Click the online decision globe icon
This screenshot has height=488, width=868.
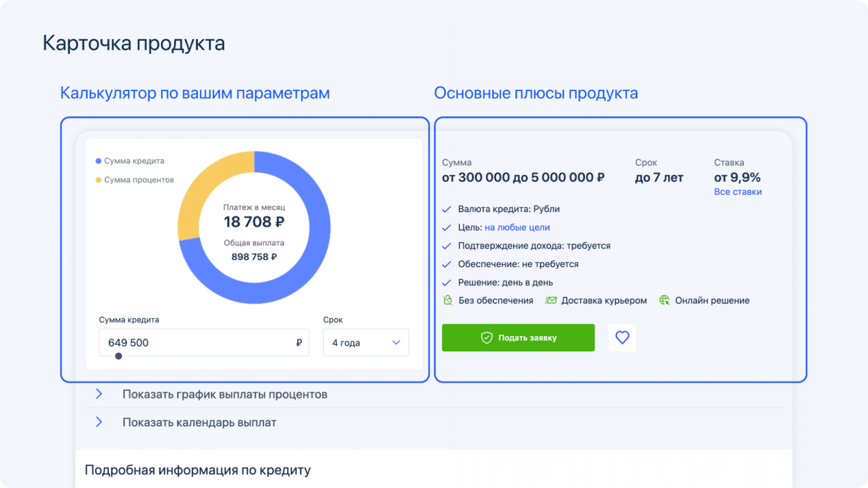[664, 300]
